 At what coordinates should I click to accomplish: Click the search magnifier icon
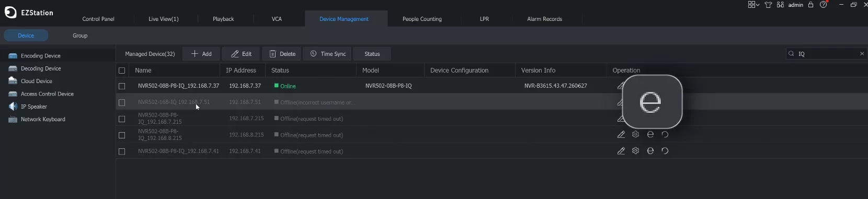[x=791, y=54]
